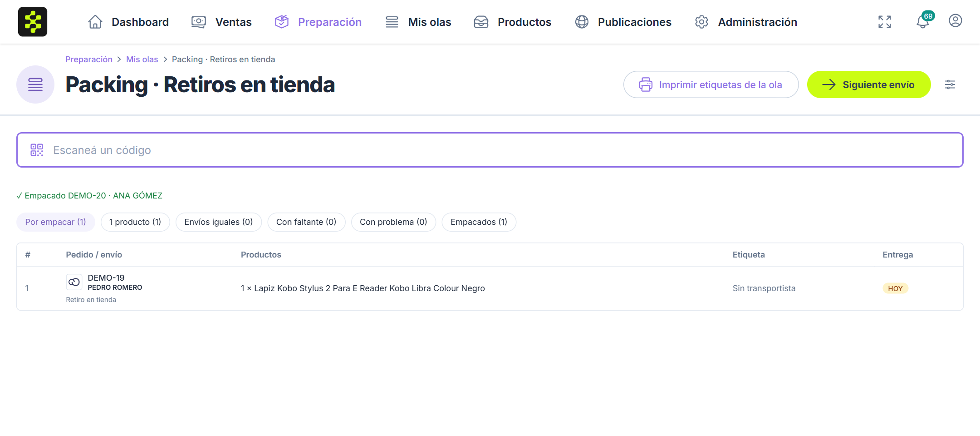Click the Mis olas list icon
This screenshot has height=436, width=980.
392,22
